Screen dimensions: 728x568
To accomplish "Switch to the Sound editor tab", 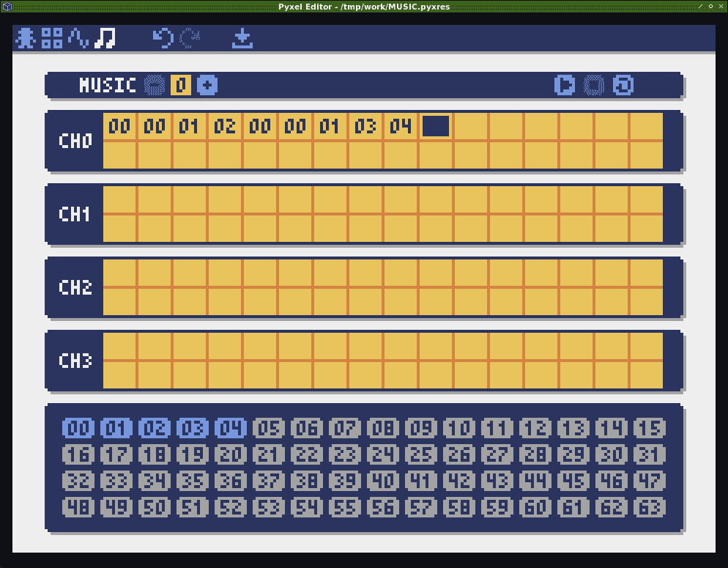I will (78, 38).
